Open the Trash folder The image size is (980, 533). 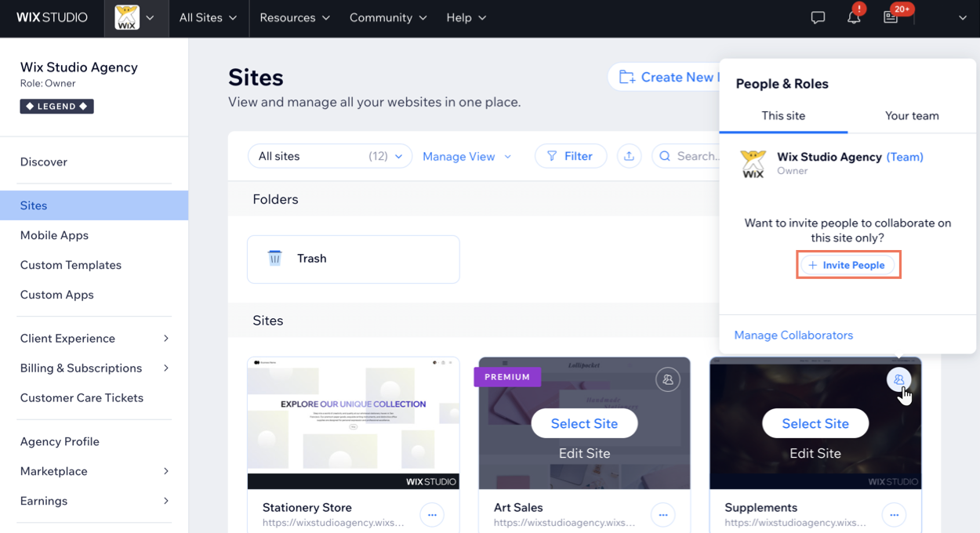click(x=353, y=259)
